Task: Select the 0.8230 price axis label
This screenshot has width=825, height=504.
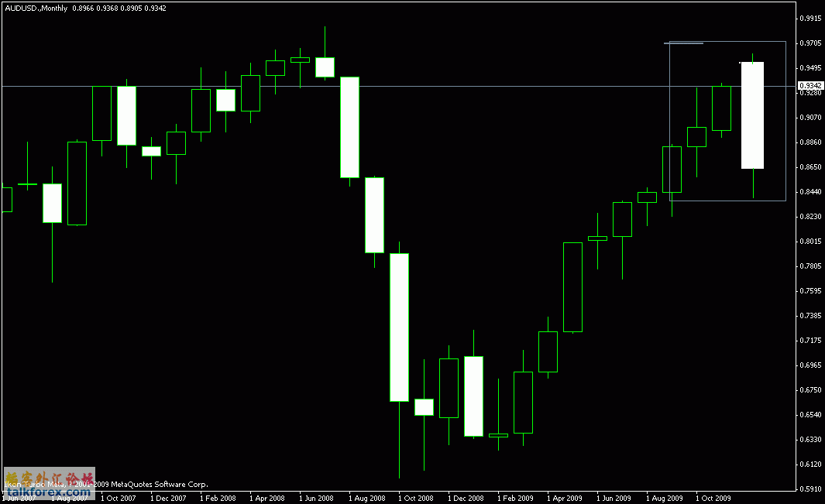Action: point(810,216)
